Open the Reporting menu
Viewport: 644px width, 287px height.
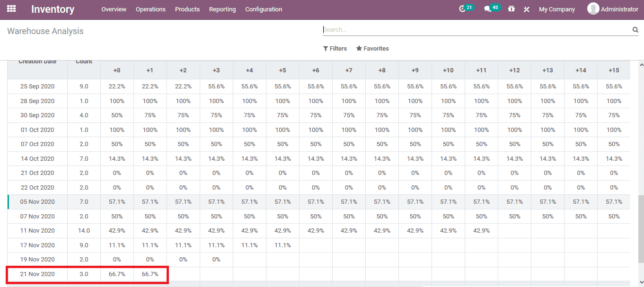click(222, 9)
